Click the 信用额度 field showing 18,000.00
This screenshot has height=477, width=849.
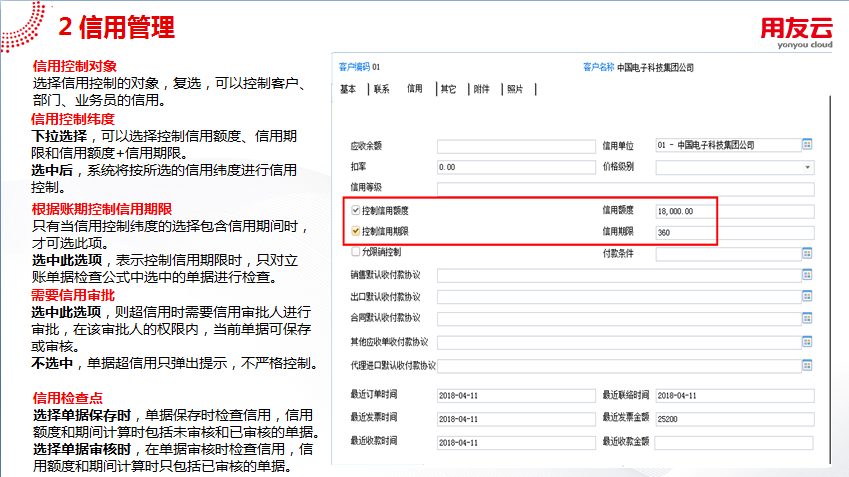735,211
